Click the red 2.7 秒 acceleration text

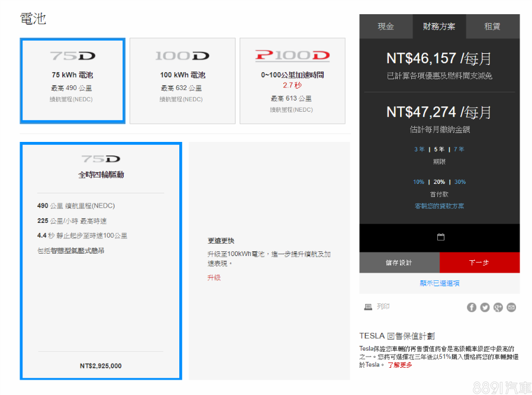point(292,85)
